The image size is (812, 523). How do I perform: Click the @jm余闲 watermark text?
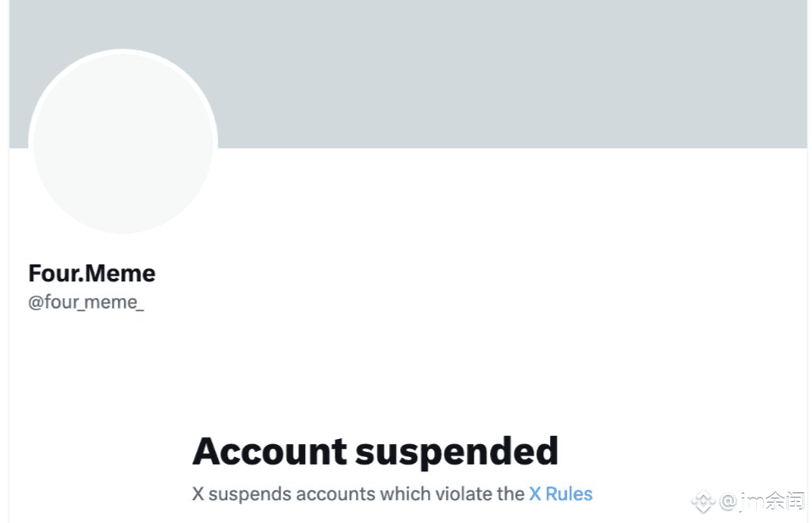click(762, 501)
